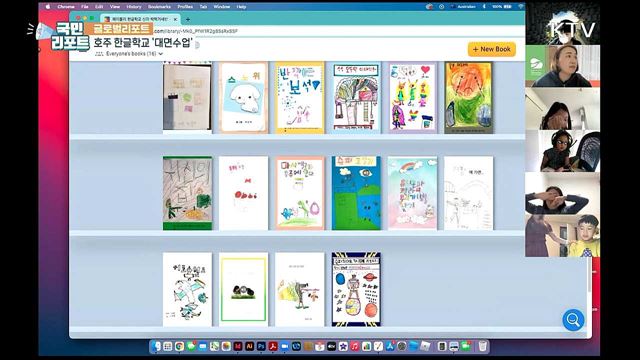Open FaceTime from the Dock
This screenshot has height=360, width=640.
click(465, 347)
